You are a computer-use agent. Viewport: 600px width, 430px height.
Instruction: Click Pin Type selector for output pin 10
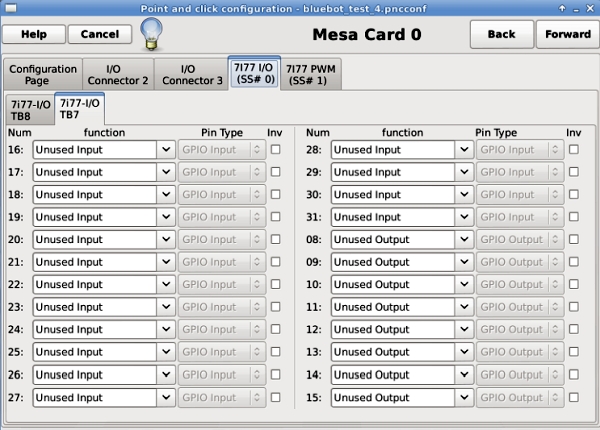(520, 285)
